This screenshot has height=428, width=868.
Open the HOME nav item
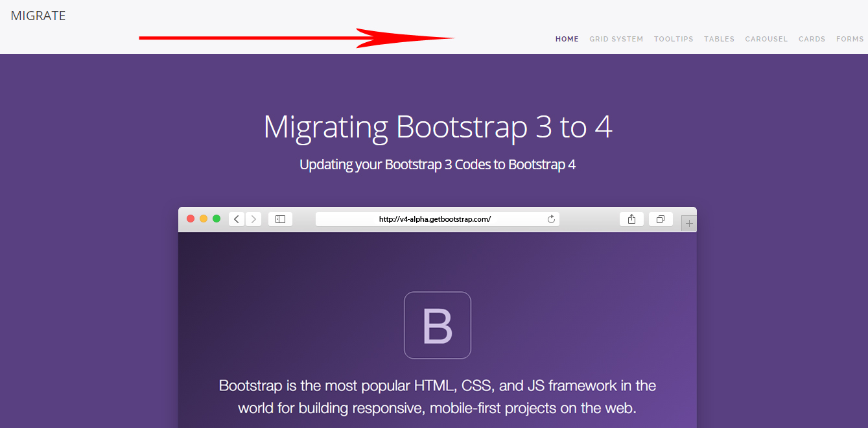[567, 39]
